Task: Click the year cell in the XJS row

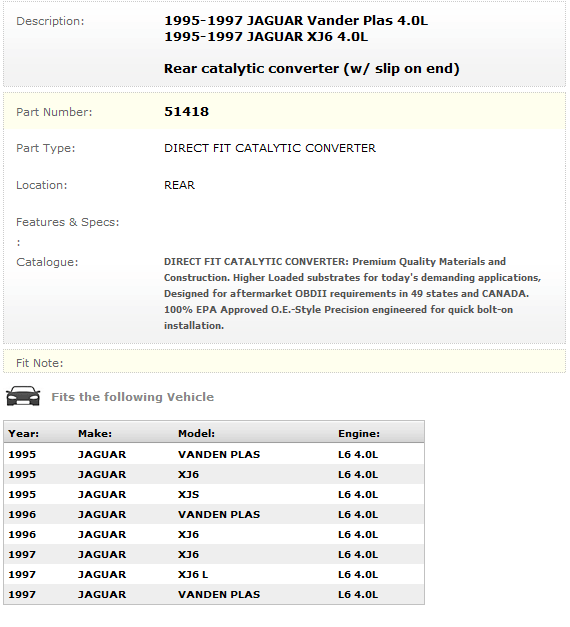Action: tap(22, 495)
